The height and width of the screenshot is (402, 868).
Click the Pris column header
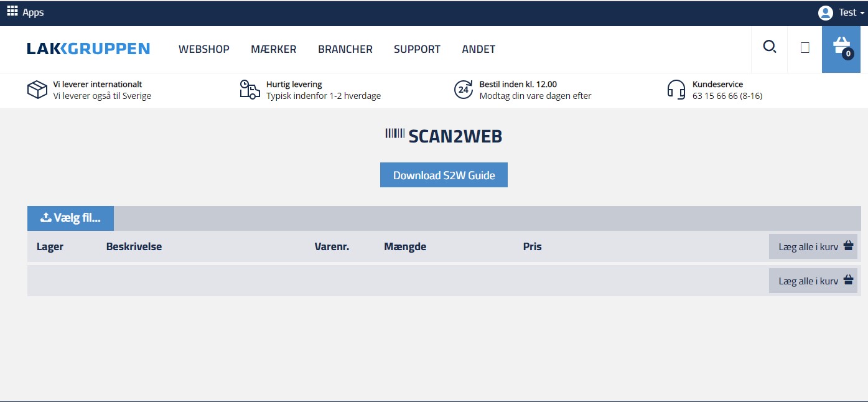(x=533, y=246)
